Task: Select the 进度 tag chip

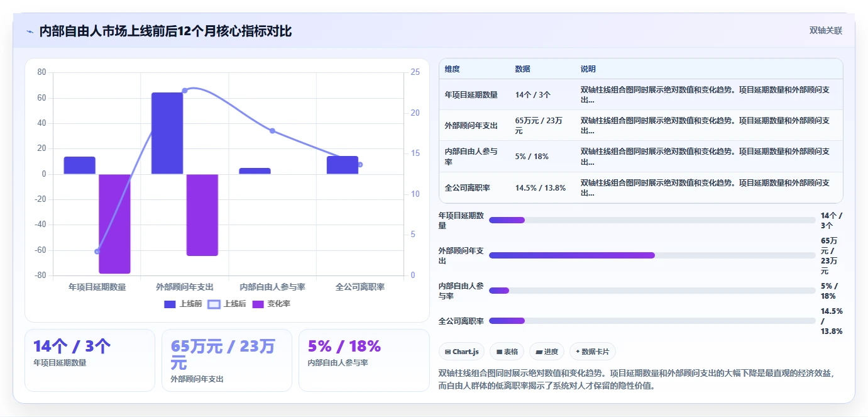Action: [547, 352]
